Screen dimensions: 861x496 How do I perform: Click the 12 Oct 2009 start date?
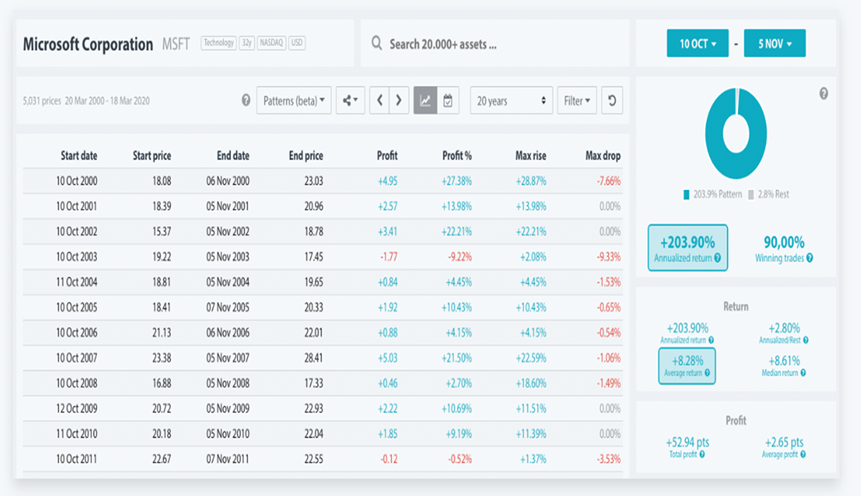click(76, 408)
